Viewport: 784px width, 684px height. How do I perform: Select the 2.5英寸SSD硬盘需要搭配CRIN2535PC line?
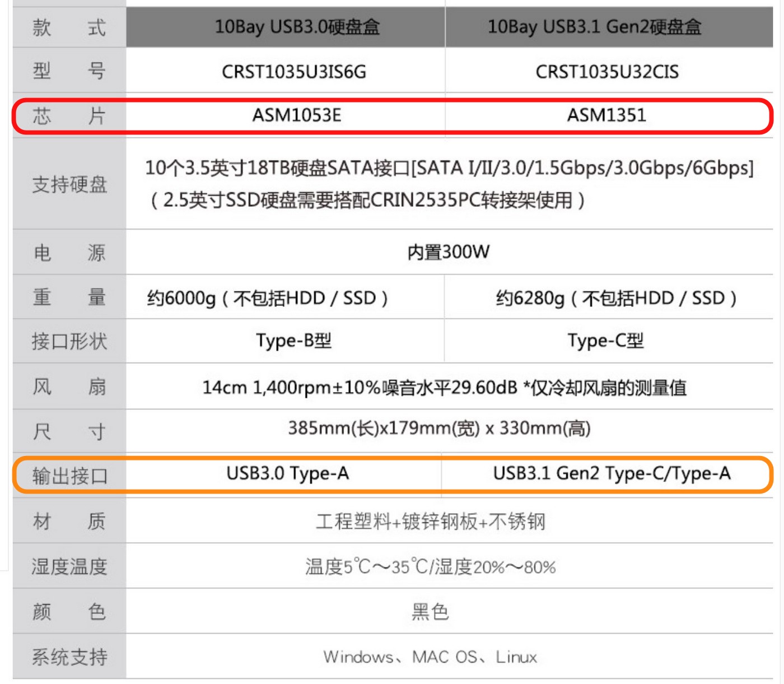368,200
